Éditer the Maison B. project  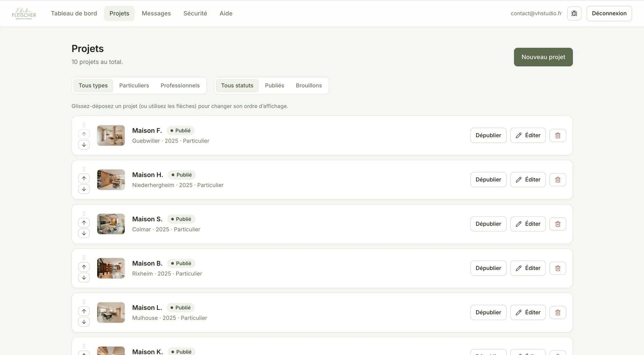click(528, 268)
